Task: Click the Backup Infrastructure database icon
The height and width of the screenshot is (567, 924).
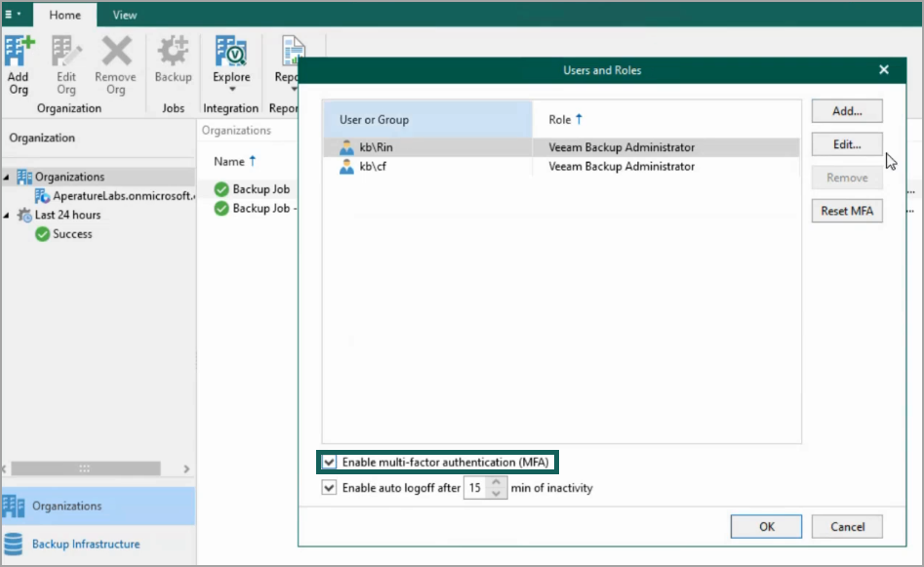Action: coord(13,544)
